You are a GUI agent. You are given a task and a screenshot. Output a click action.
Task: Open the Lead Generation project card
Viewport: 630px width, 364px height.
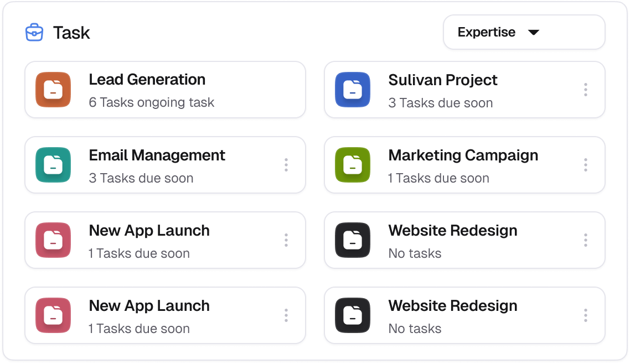point(164,90)
